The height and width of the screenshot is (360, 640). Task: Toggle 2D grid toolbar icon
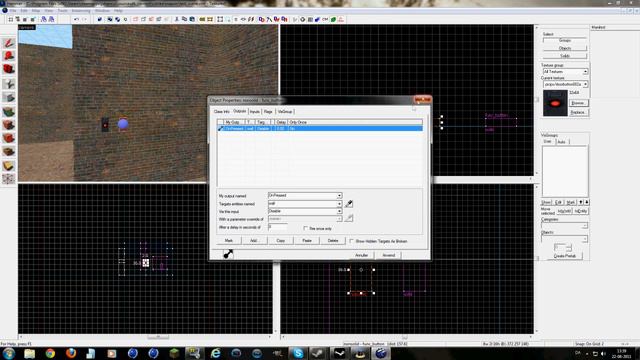11,19
